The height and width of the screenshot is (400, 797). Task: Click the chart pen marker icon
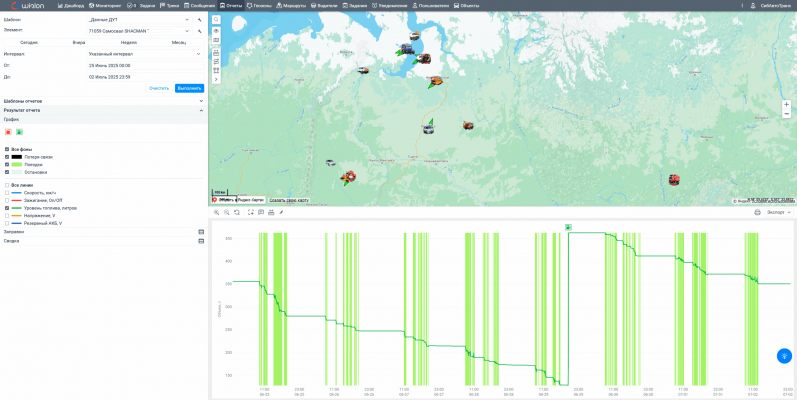pos(281,212)
